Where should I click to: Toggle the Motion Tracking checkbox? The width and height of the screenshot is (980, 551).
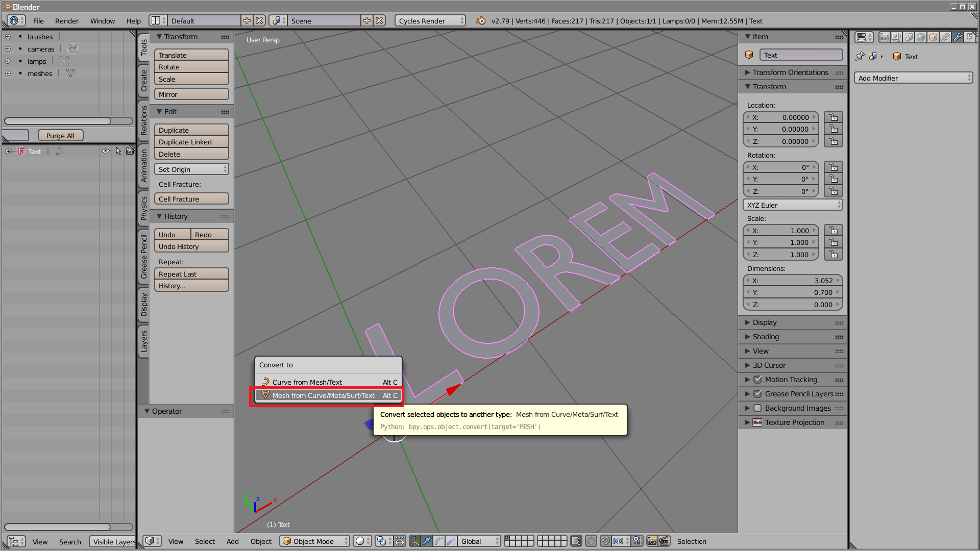tap(758, 380)
